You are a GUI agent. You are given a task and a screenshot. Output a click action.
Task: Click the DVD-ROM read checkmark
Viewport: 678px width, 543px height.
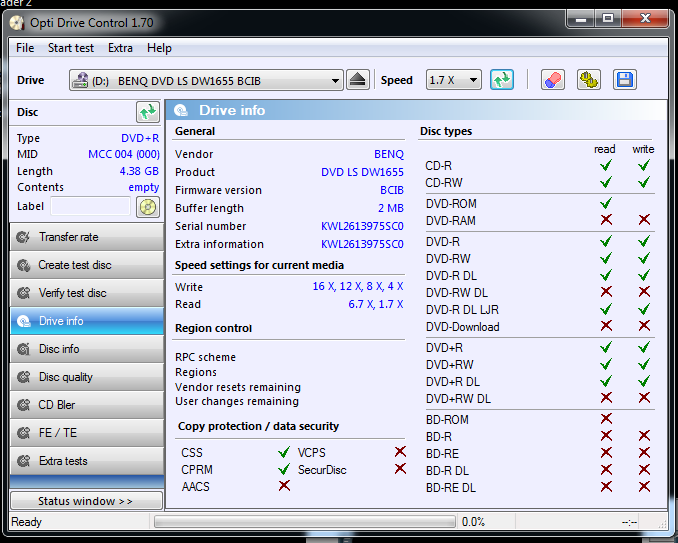click(606, 203)
